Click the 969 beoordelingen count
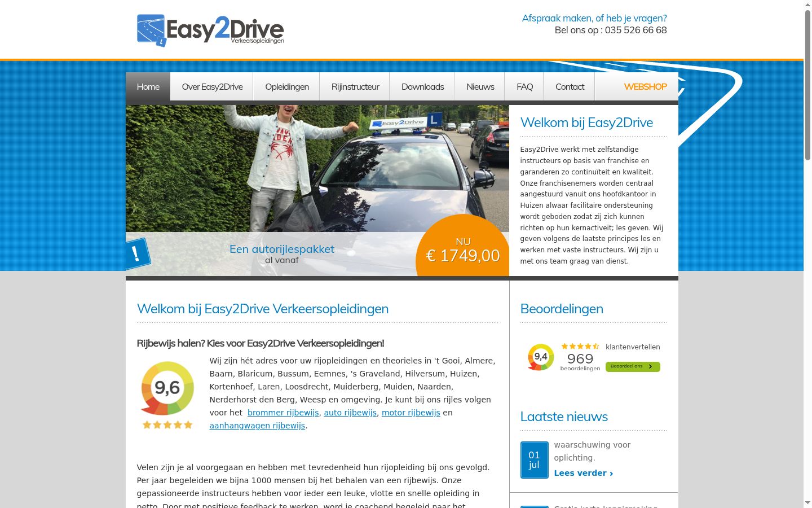Screen dimensions: 812x508 [x=580, y=361]
